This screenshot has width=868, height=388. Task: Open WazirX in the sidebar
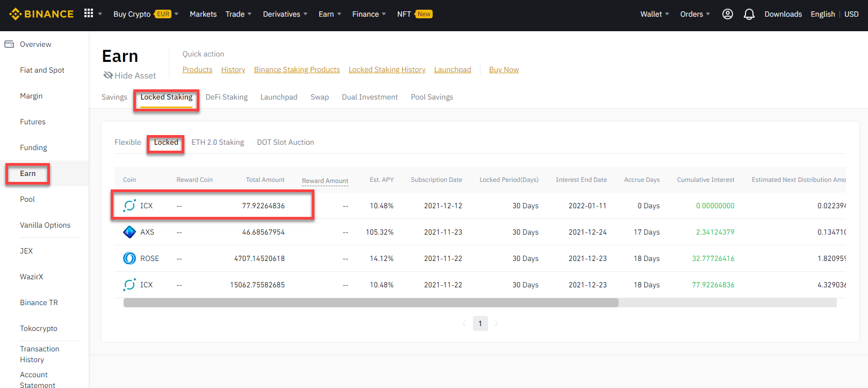click(32, 277)
